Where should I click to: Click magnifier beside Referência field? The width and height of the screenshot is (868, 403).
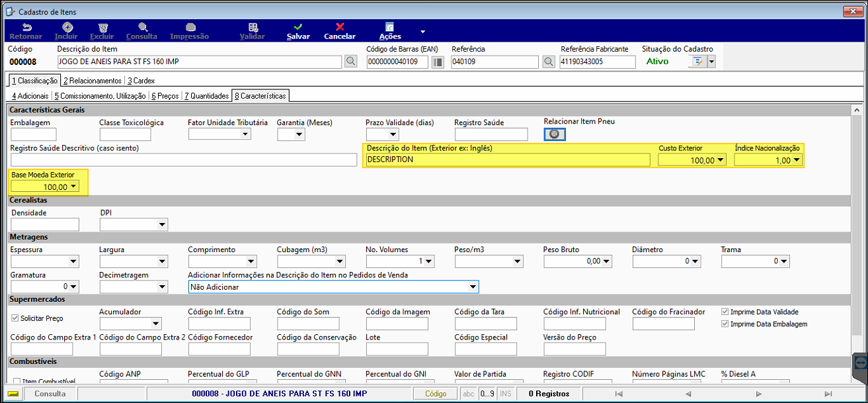tap(548, 62)
